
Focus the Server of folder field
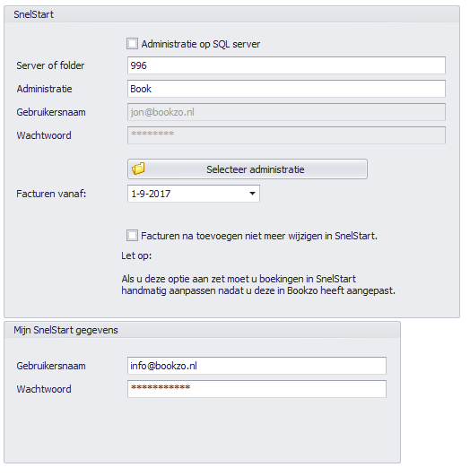286,65
